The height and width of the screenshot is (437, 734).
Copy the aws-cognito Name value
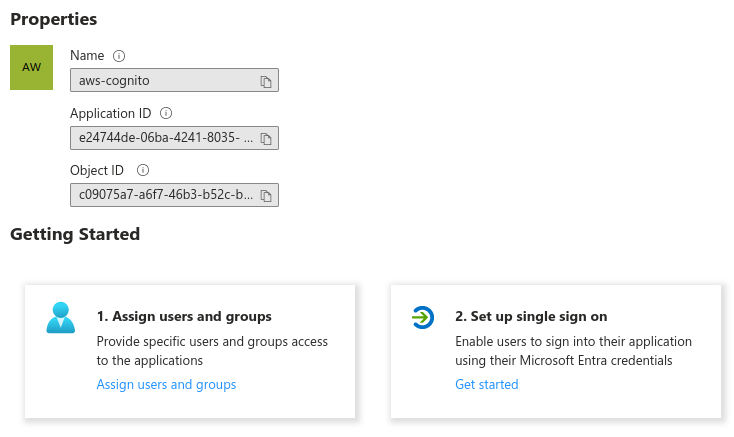[x=266, y=81]
